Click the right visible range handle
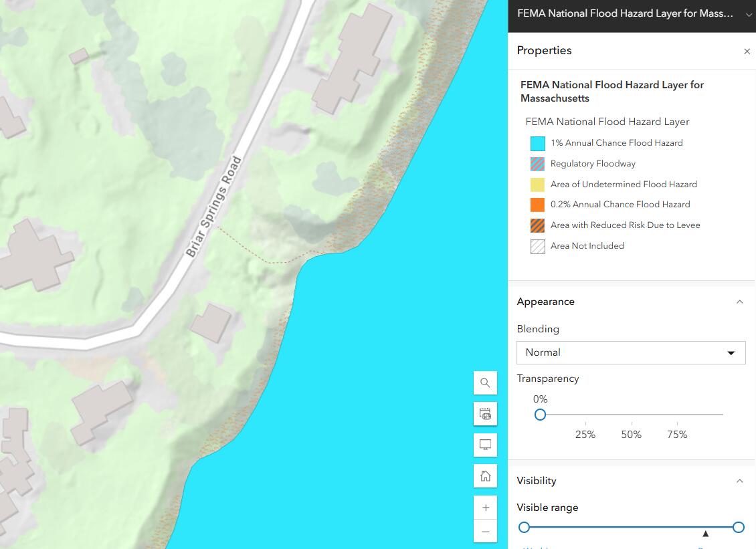The image size is (756, 549). [x=738, y=528]
